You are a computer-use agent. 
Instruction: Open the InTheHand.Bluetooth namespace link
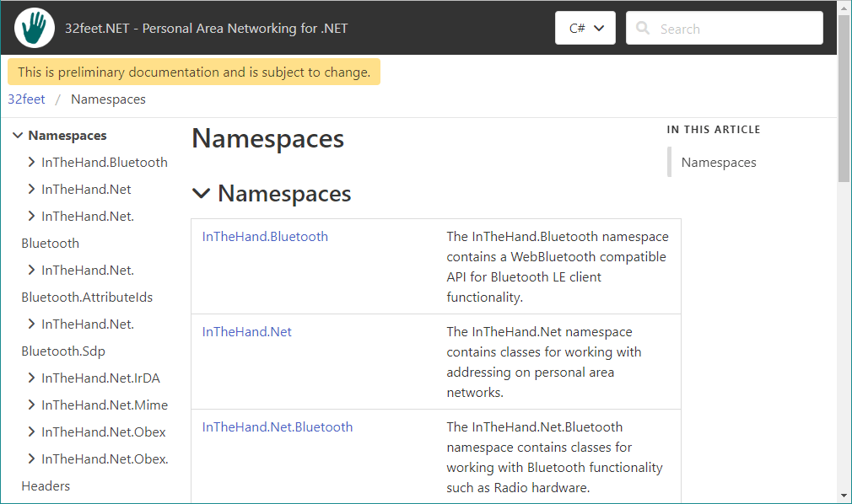pos(264,236)
